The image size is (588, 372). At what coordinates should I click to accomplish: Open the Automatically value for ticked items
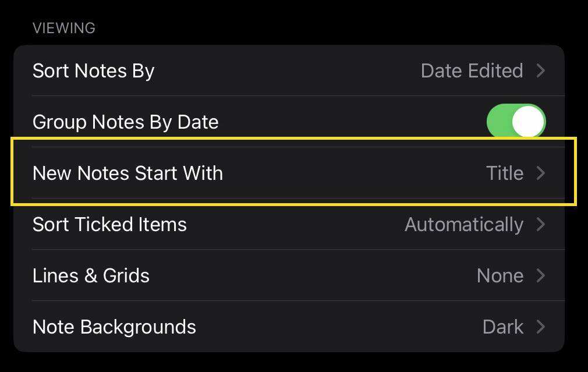pos(463,224)
